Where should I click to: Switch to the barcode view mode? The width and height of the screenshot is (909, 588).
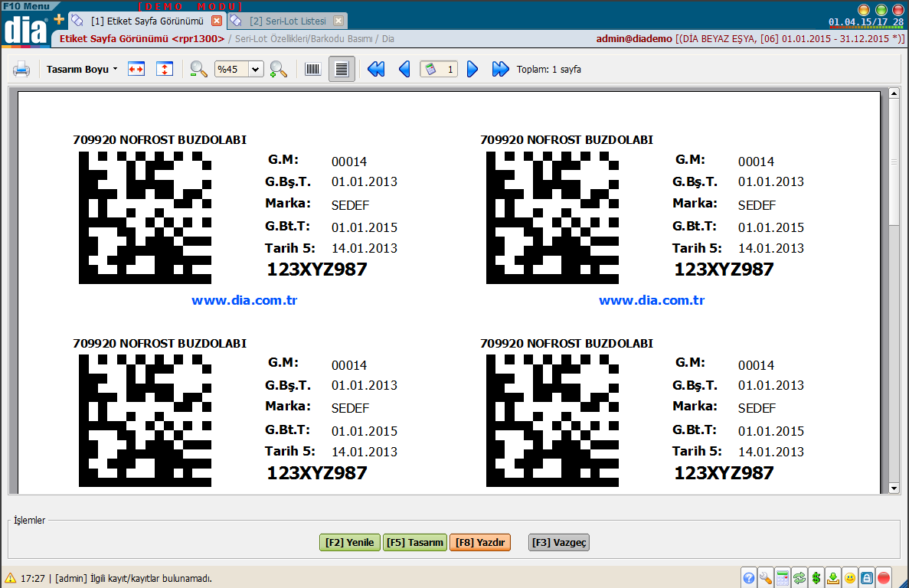[313, 70]
